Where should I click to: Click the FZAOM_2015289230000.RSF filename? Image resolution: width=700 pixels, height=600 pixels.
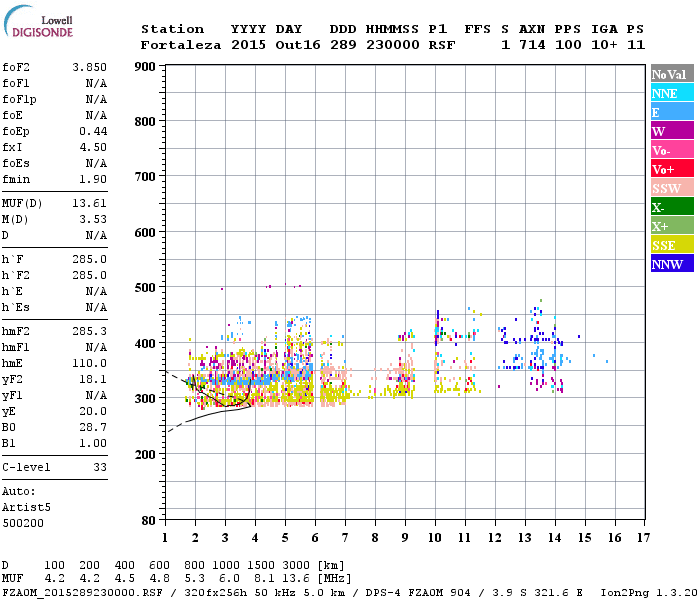click(x=82, y=593)
